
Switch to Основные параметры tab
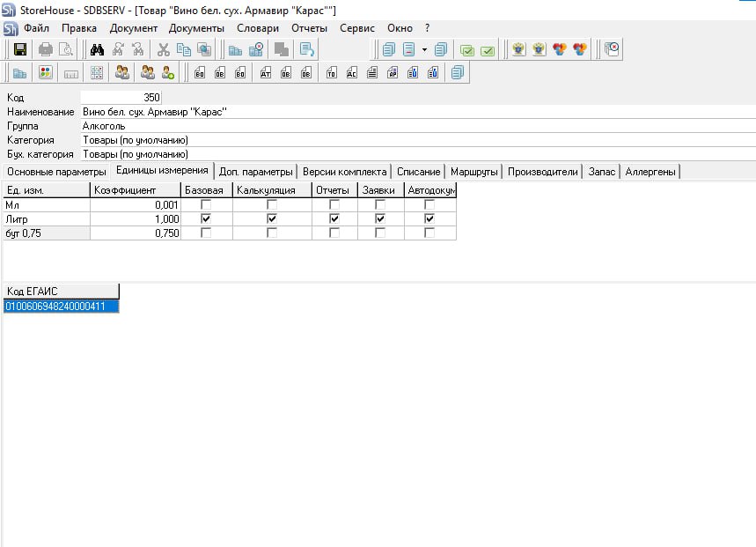point(56,172)
